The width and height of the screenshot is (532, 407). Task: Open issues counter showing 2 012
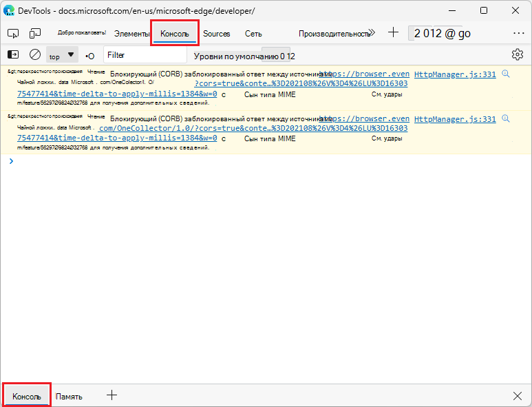click(442, 33)
